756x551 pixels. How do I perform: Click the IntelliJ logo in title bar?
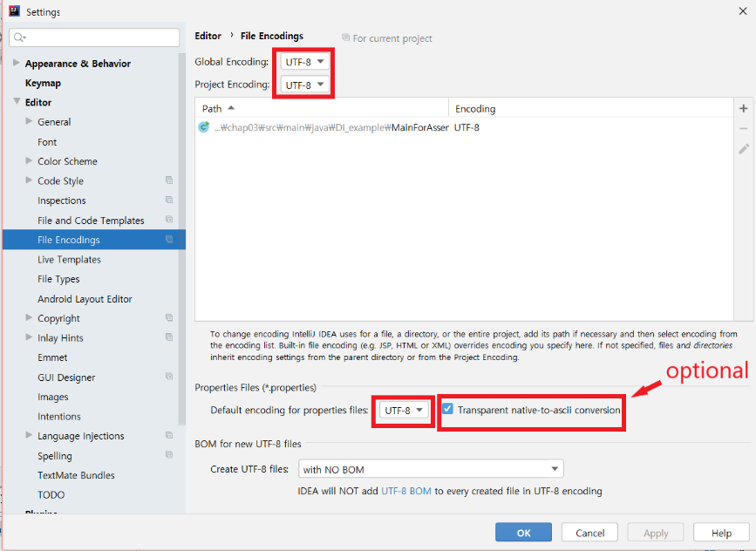click(x=14, y=10)
